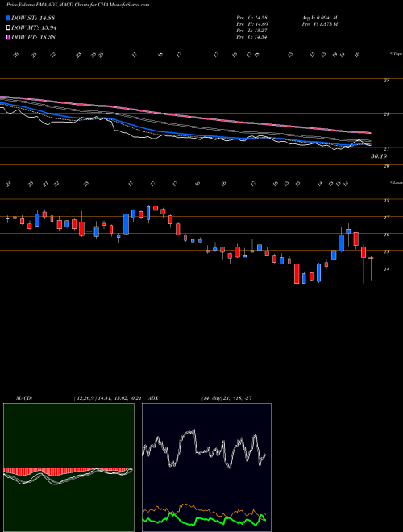Click the ADX panel label
This screenshot has height=532, width=403.
point(154,397)
